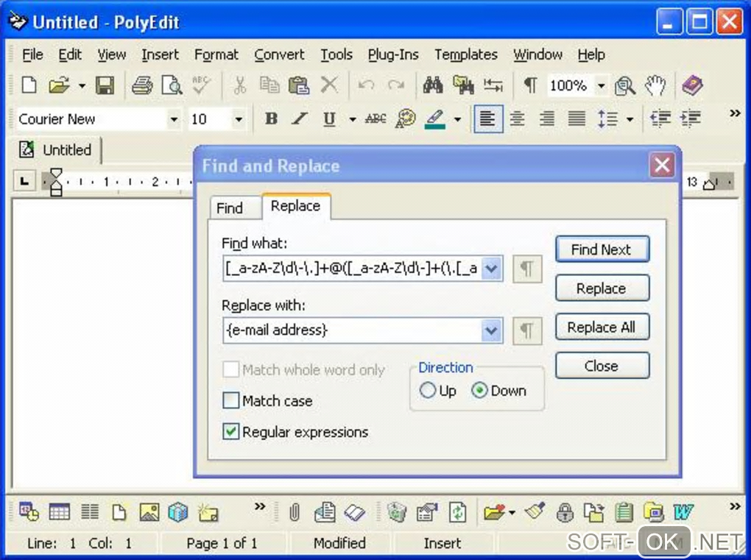
Task: Click the Cut scissors icon
Action: [x=239, y=85]
